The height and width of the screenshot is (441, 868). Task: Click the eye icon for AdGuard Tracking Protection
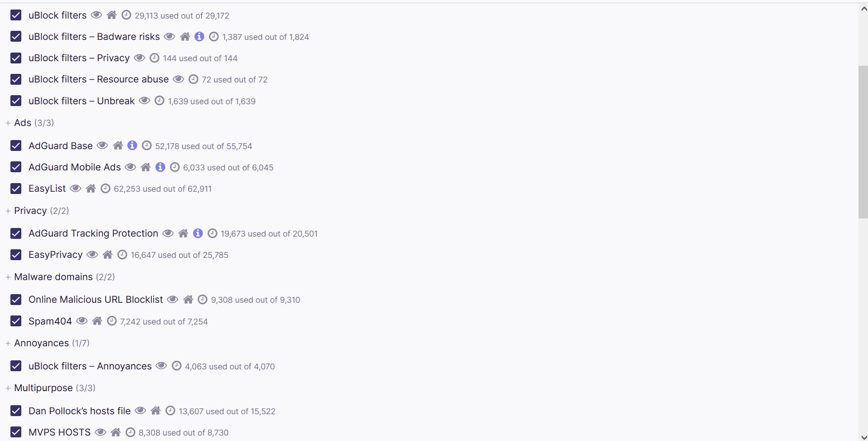168,233
